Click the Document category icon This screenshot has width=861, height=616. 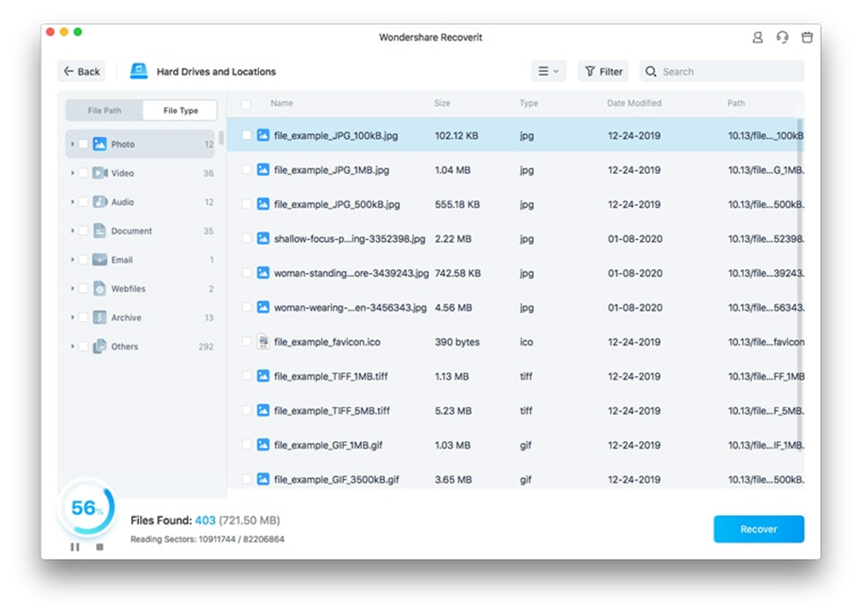click(x=99, y=231)
